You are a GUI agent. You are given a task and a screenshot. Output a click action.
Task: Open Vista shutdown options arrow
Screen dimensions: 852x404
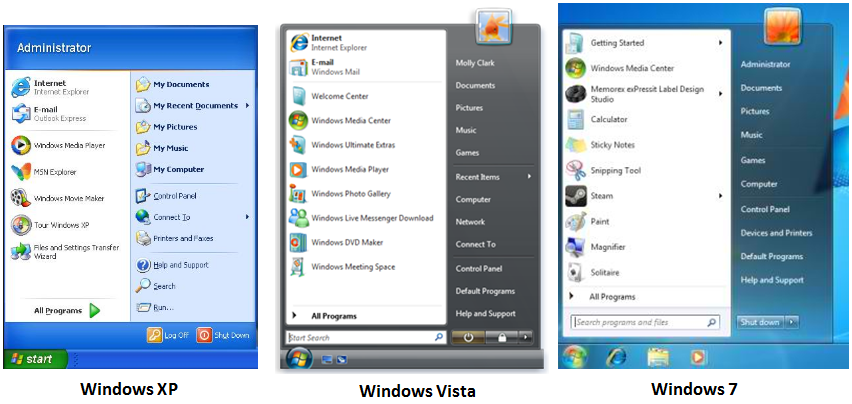(x=525, y=337)
